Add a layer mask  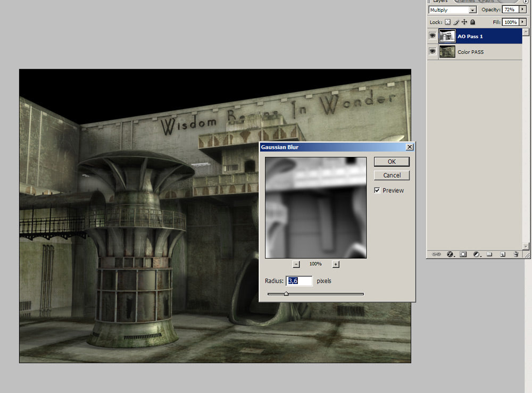[463, 254]
